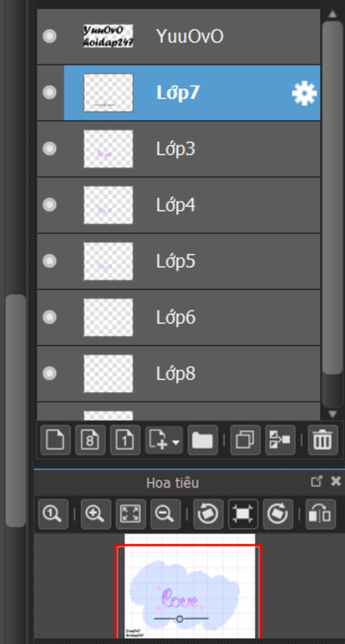Add a new 8-bit layer

(x=90, y=440)
